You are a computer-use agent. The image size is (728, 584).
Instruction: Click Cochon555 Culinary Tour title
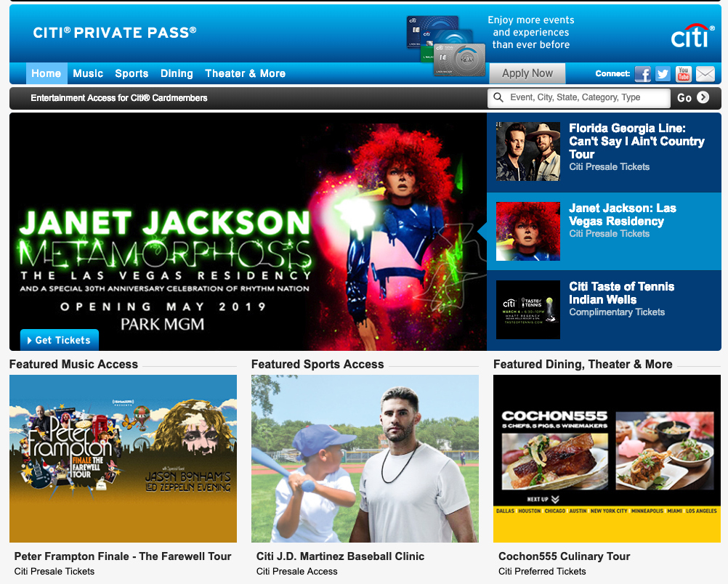[564, 556]
